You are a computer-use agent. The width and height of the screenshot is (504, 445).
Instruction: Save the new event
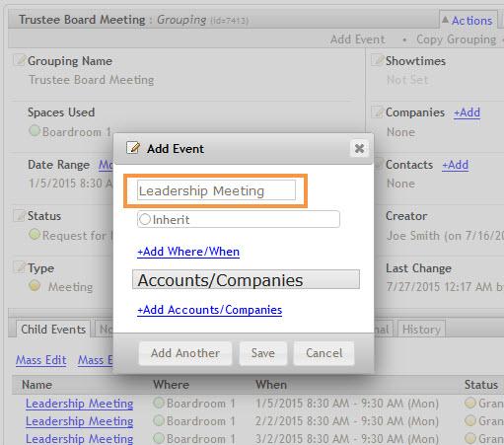(x=263, y=353)
